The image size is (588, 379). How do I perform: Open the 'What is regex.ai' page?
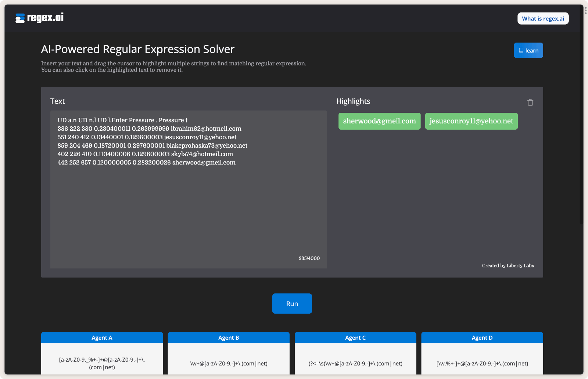coord(543,18)
